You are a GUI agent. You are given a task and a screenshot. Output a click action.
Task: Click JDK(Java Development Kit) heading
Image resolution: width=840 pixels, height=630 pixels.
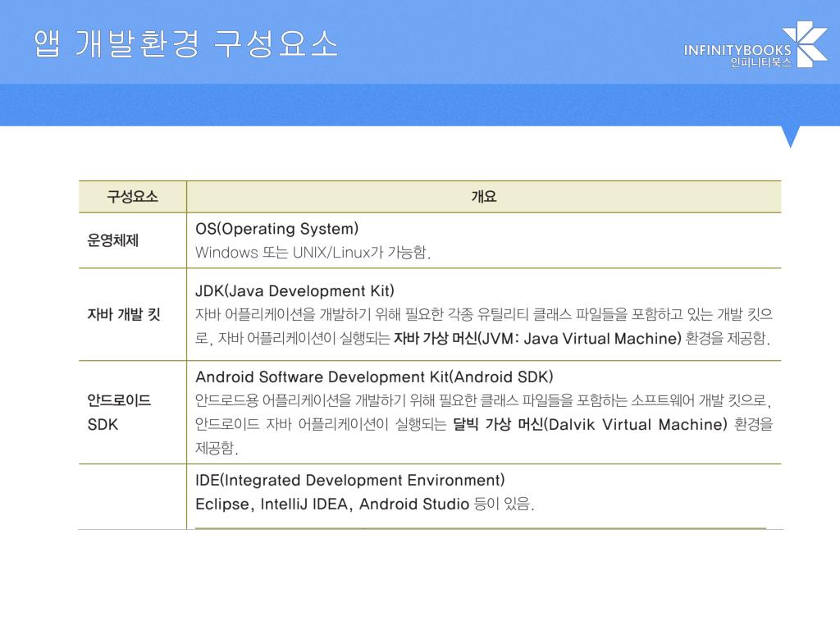(x=294, y=291)
